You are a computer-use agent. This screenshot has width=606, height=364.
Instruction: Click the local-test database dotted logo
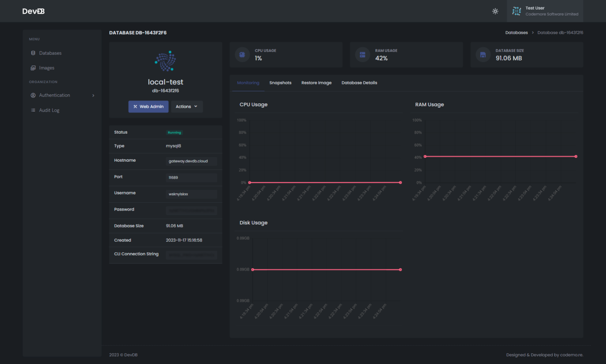coord(165,61)
